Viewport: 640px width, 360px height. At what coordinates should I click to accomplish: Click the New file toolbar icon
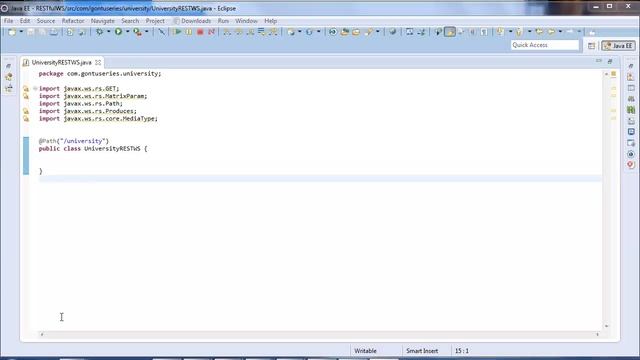(x=12, y=32)
